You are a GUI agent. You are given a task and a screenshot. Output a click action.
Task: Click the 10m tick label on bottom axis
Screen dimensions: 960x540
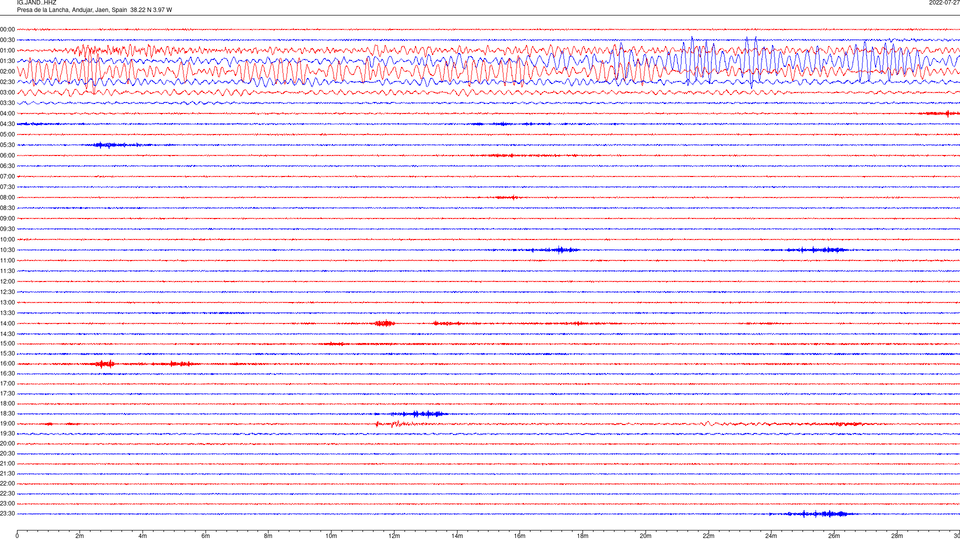(x=331, y=536)
